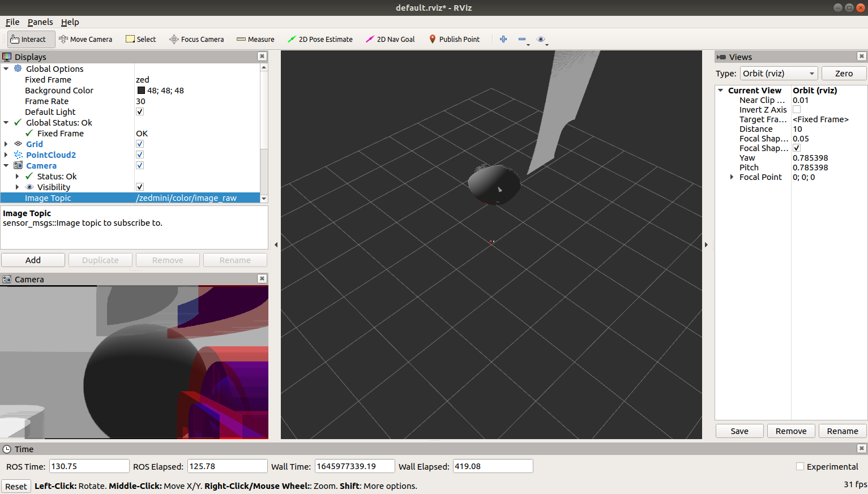Select the 2D Nav Goal tool
Image resolution: width=868 pixels, height=494 pixels.
point(390,39)
